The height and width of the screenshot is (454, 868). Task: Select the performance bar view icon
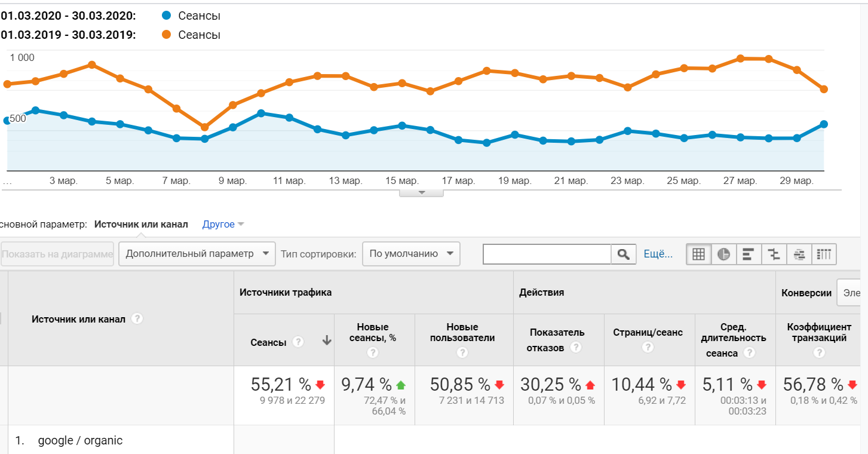749,254
